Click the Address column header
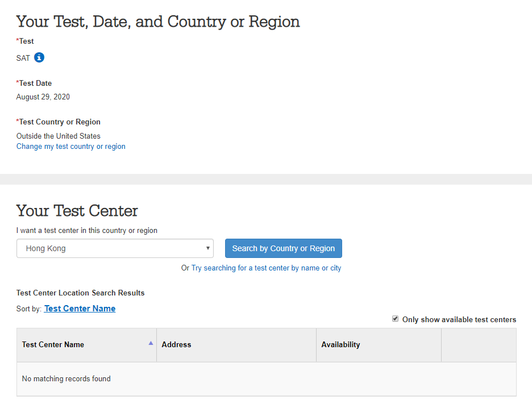Screen dimensions: 532x404 point(236,345)
